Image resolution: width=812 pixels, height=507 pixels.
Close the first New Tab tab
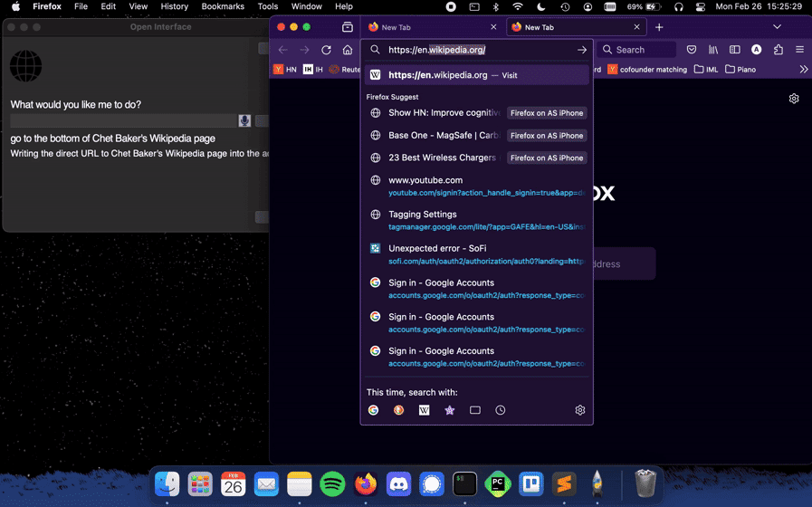(493, 27)
